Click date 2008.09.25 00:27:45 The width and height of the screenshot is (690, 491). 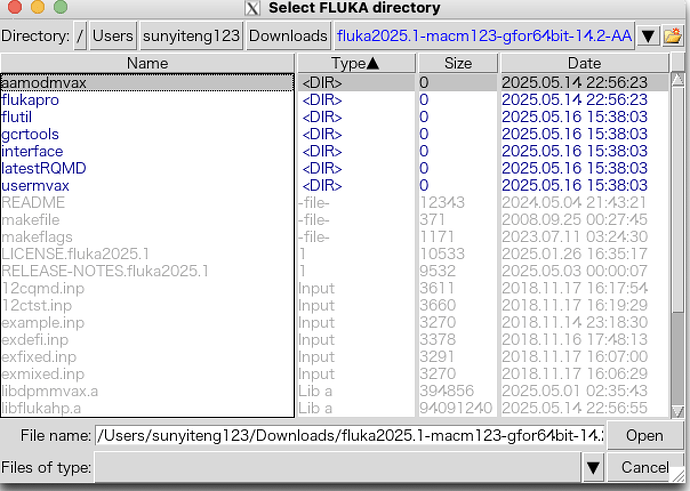[x=574, y=220]
